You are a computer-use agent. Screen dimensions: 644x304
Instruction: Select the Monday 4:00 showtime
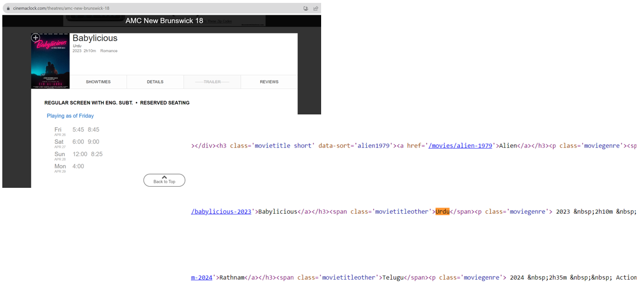(78, 166)
